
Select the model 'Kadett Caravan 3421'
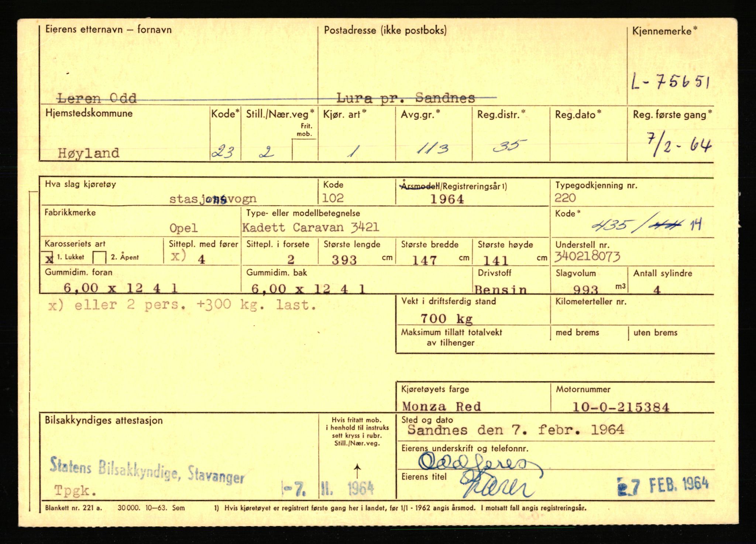coord(311,227)
